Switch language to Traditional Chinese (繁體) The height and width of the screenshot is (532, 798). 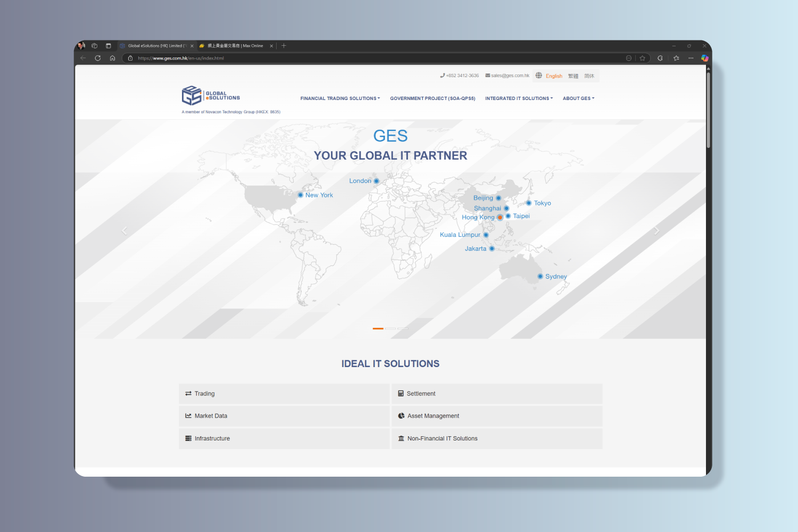[x=573, y=76]
